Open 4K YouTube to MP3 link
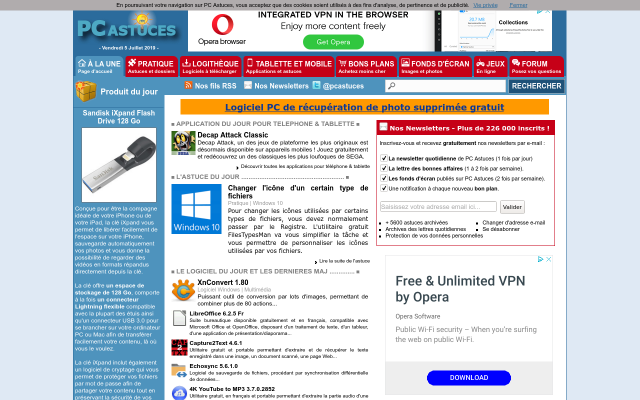The image size is (640, 400). 232,389
